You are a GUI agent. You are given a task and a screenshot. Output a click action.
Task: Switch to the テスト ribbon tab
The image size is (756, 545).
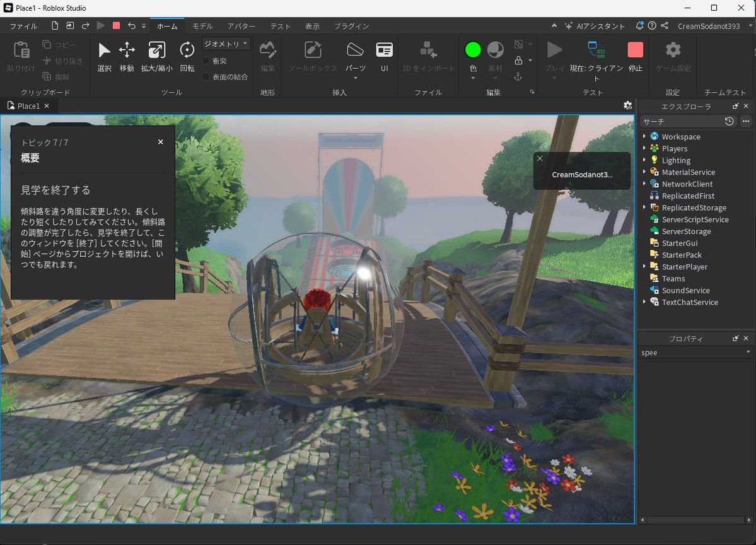(x=280, y=26)
